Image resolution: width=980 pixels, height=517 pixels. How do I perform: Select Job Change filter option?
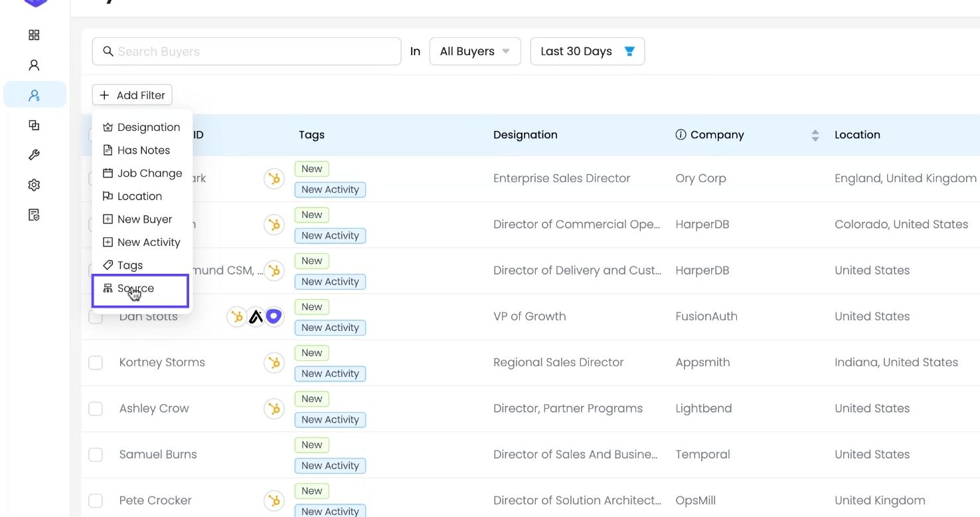(x=149, y=173)
